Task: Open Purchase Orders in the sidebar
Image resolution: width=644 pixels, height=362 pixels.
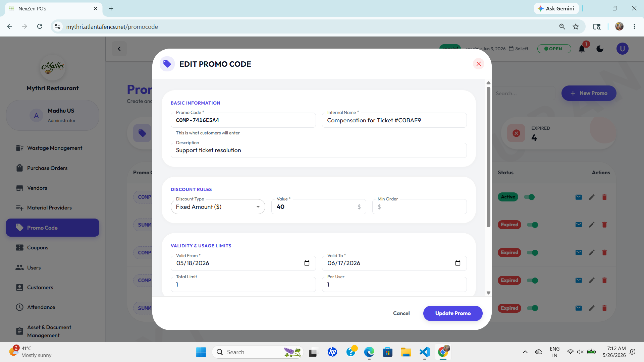Action: pos(53,168)
